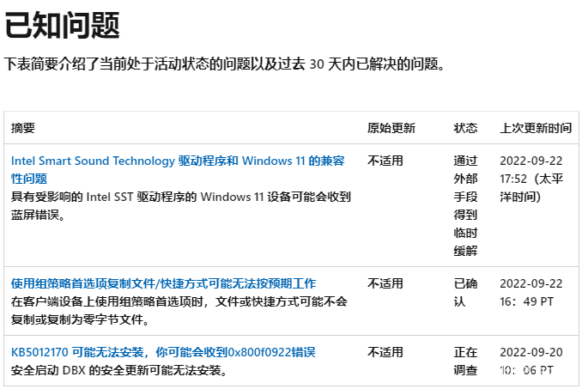The height and width of the screenshot is (389, 588).
Task: Click the description about zero-byte copied files
Action: click(179, 311)
